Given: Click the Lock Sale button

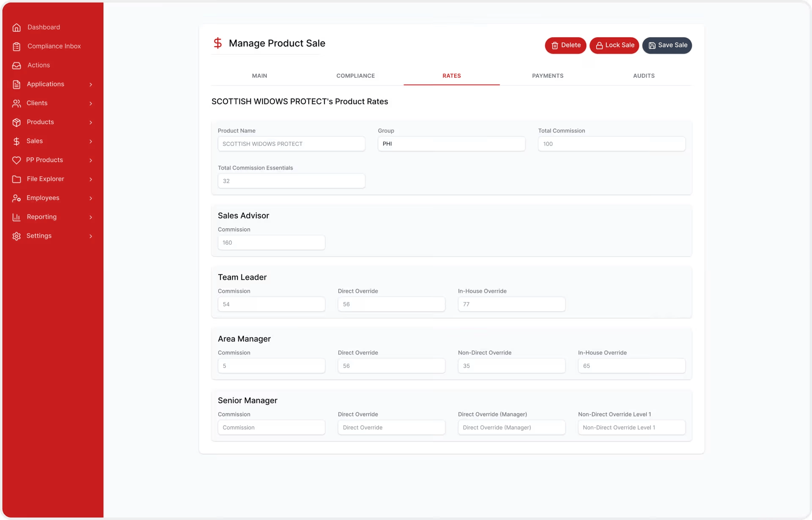Looking at the screenshot, I should coord(614,45).
